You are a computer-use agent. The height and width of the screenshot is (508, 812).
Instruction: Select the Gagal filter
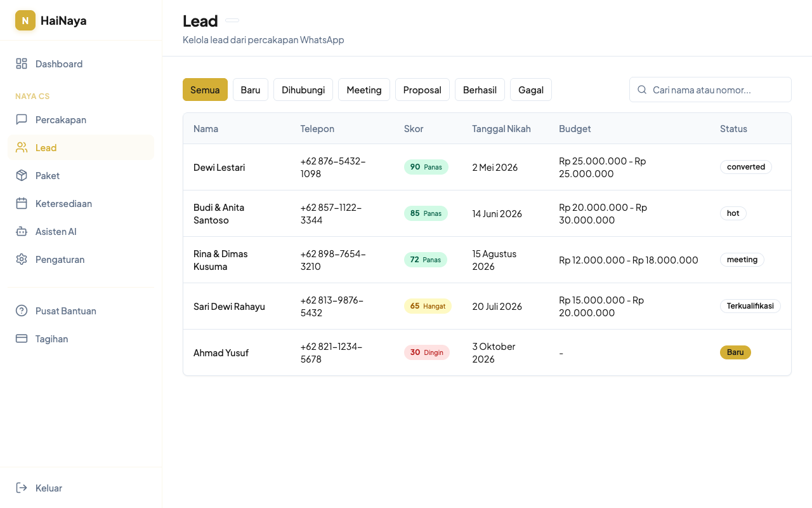531,90
